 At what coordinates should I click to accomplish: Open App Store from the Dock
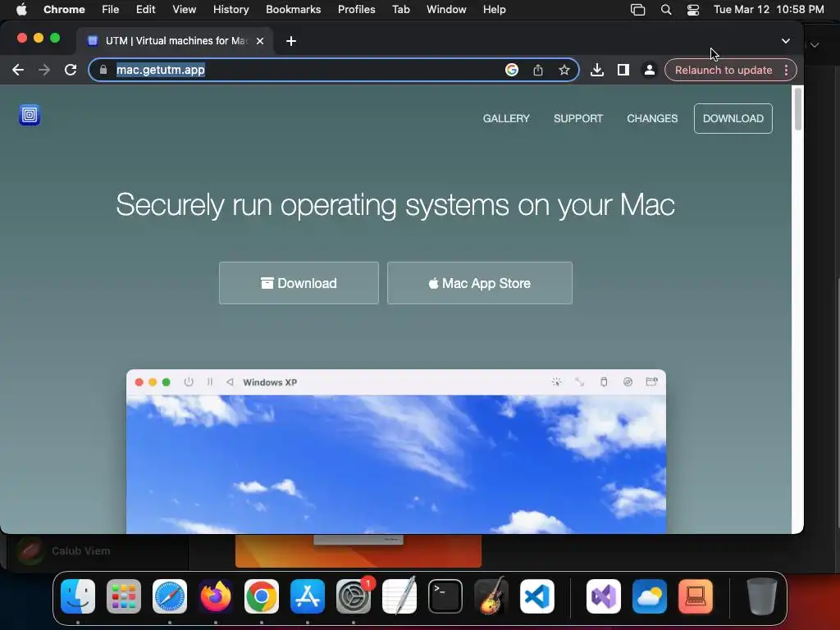tap(308, 596)
